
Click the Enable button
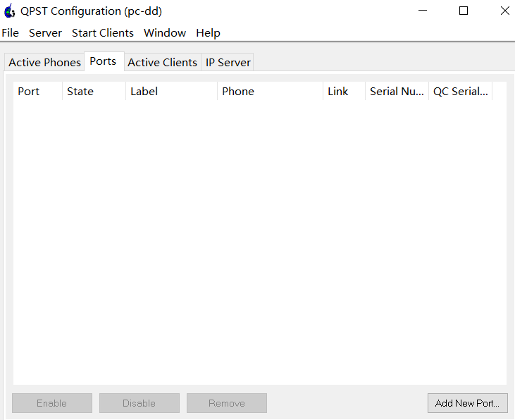(x=52, y=403)
